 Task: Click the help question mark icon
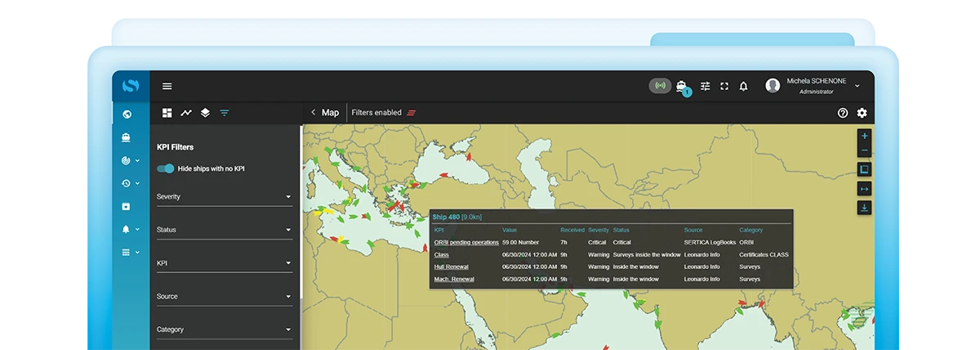click(x=843, y=113)
